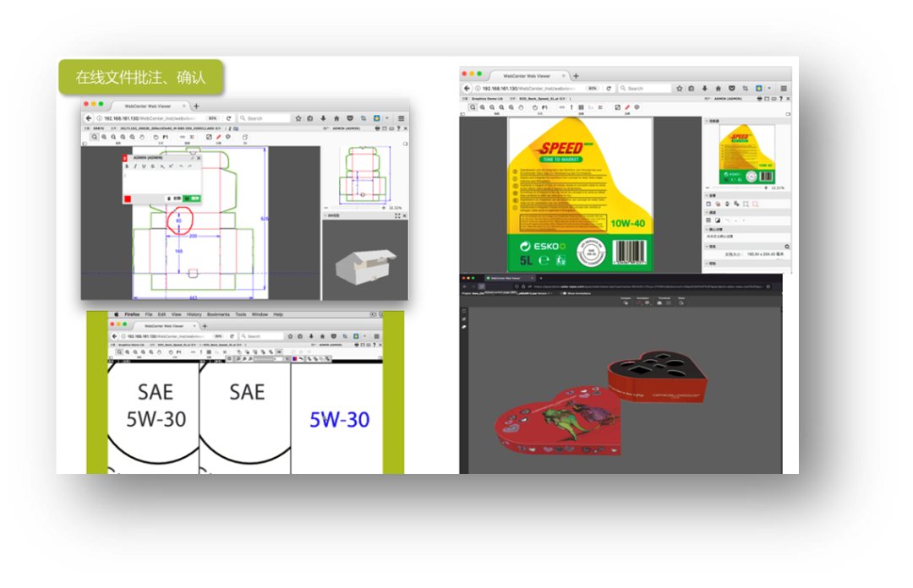Click the reload icon in box die-line browser address bar

click(229, 118)
